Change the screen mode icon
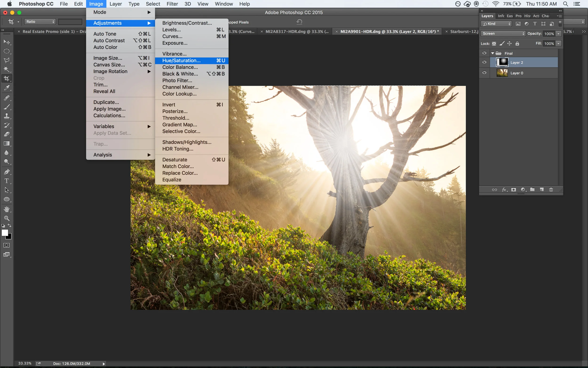Image resolution: width=588 pixels, height=368 pixels. 7,255
